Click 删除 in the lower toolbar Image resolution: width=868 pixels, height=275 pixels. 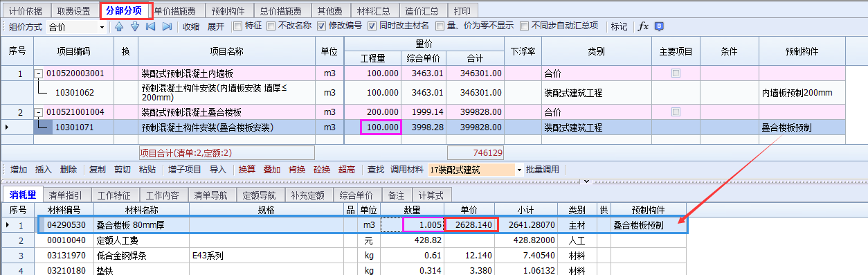[69, 170]
